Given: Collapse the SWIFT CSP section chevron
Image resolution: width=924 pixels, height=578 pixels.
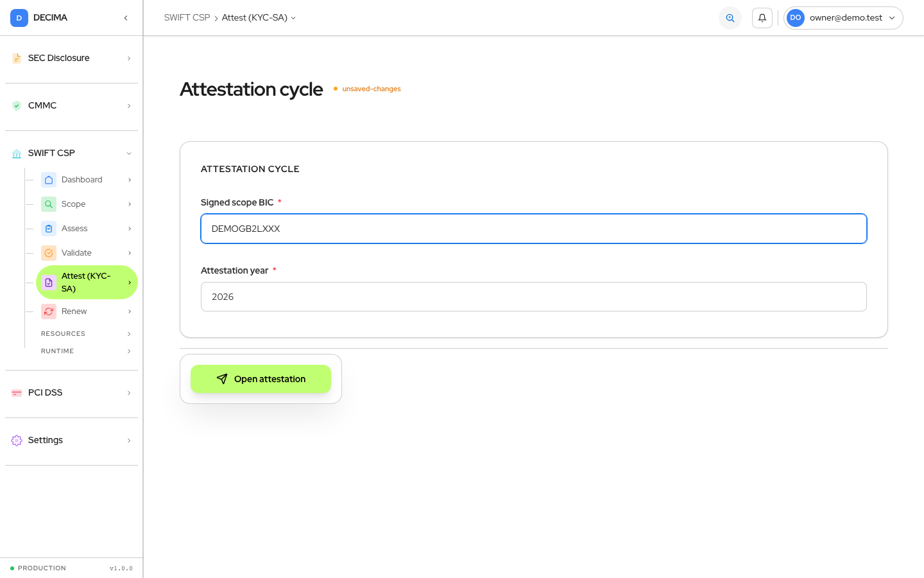Looking at the screenshot, I should point(129,153).
